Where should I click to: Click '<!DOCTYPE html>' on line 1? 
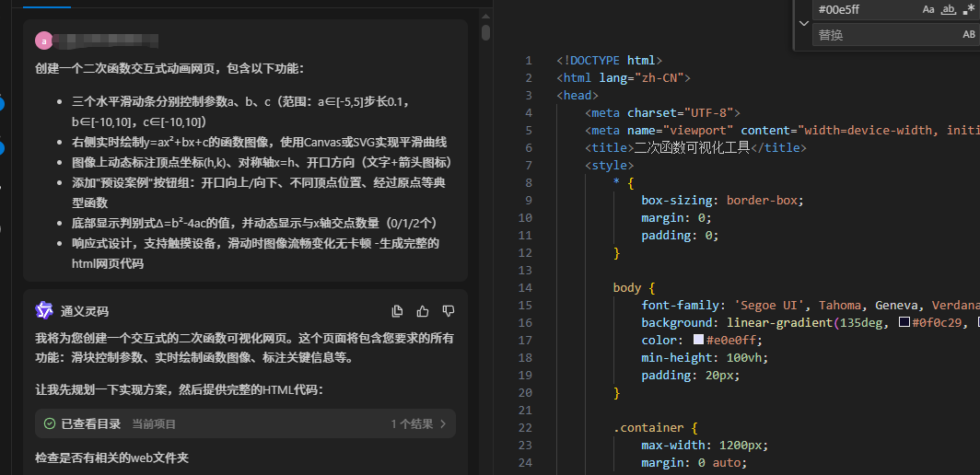[x=610, y=61]
